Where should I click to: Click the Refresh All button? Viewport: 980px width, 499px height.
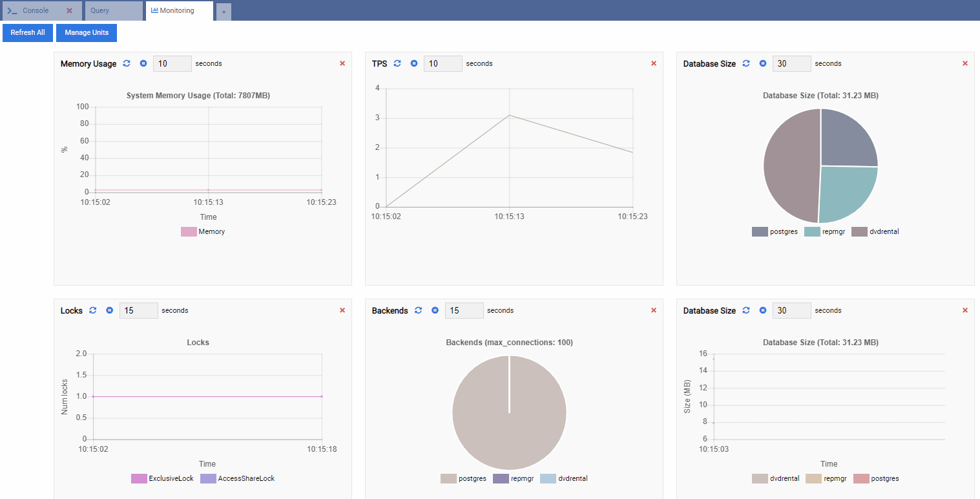coord(27,32)
